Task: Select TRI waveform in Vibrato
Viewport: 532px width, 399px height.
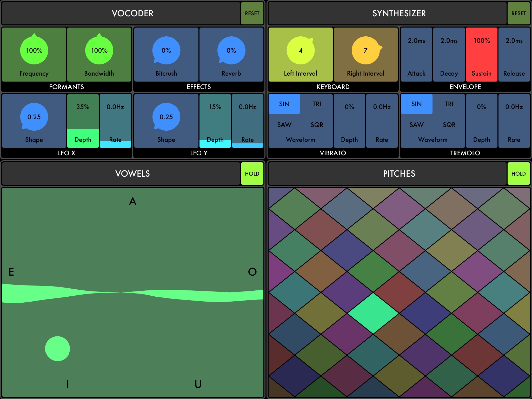Action: 317,104
